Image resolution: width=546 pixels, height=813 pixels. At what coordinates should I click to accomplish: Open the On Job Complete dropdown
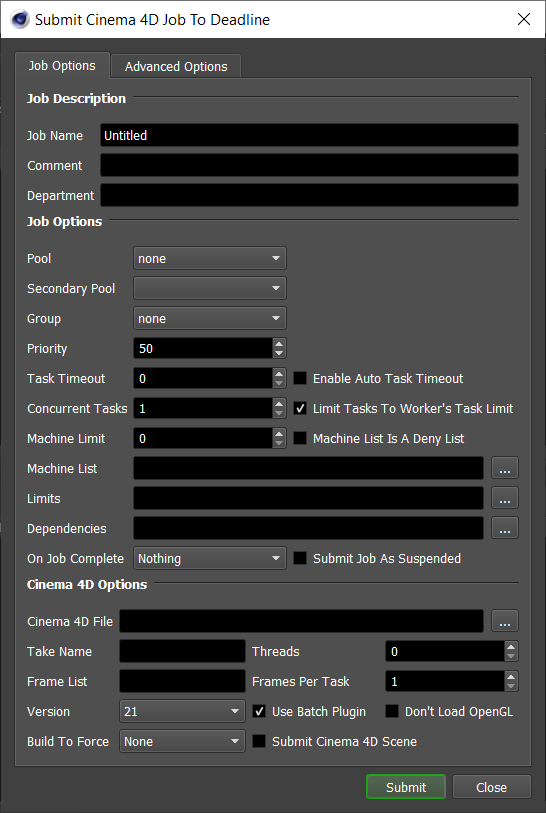209,558
